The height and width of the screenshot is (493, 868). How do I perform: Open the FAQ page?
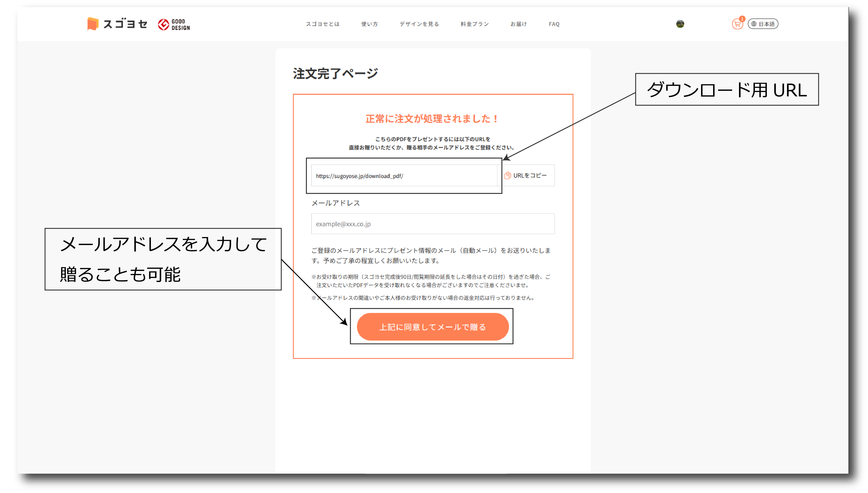pyautogui.click(x=554, y=24)
